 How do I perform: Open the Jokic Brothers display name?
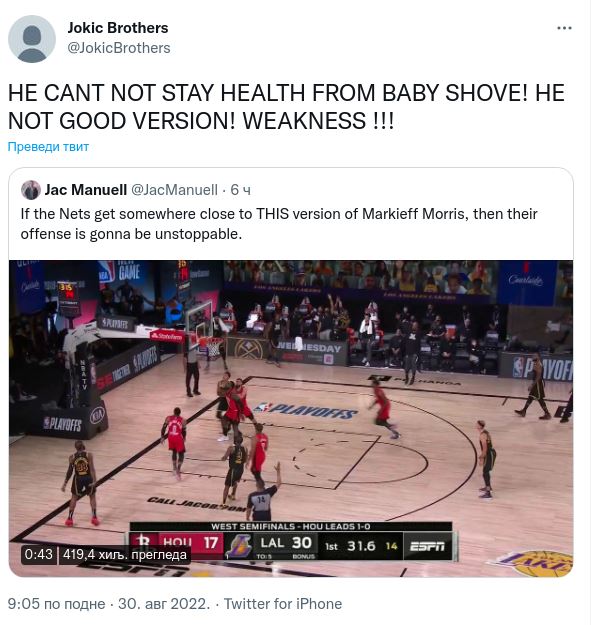point(118,28)
